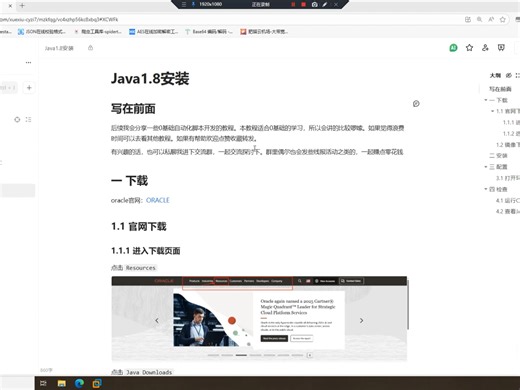Collapse the 三 配置 outline section
This screenshot has height=390, width=520.
coord(486,167)
